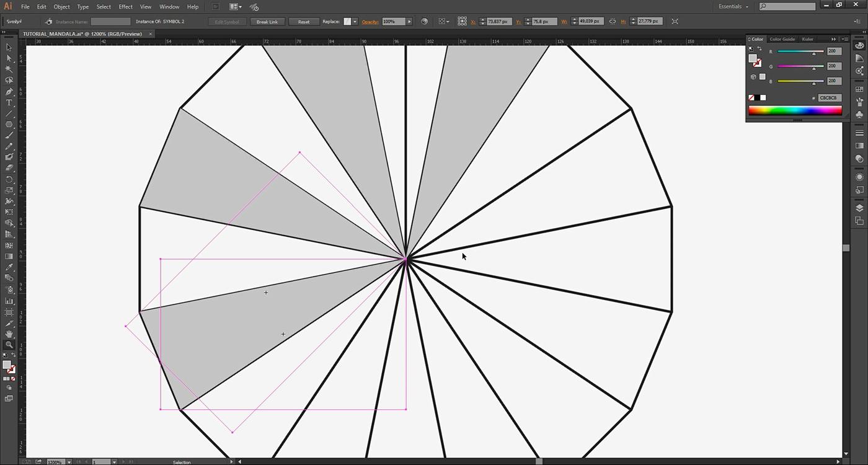Select the Free Transform tool
Viewport: 868px width, 465px height.
[9, 213]
